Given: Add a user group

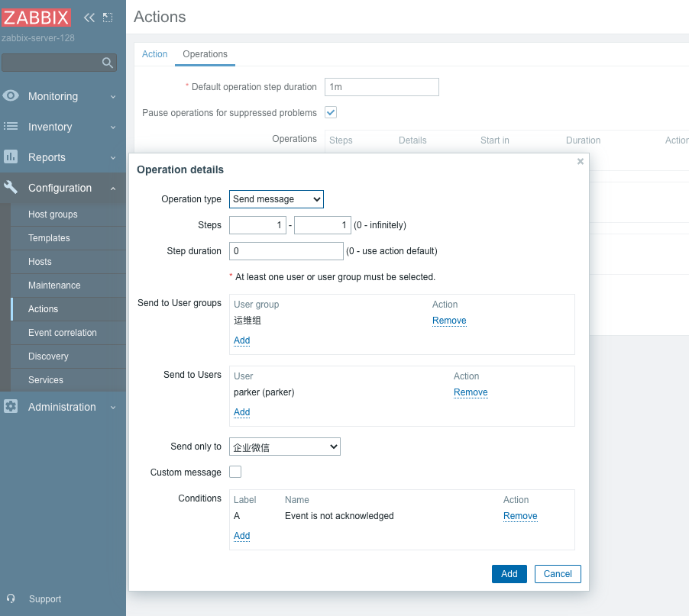Looking at the screenshot, I should 241,340.
